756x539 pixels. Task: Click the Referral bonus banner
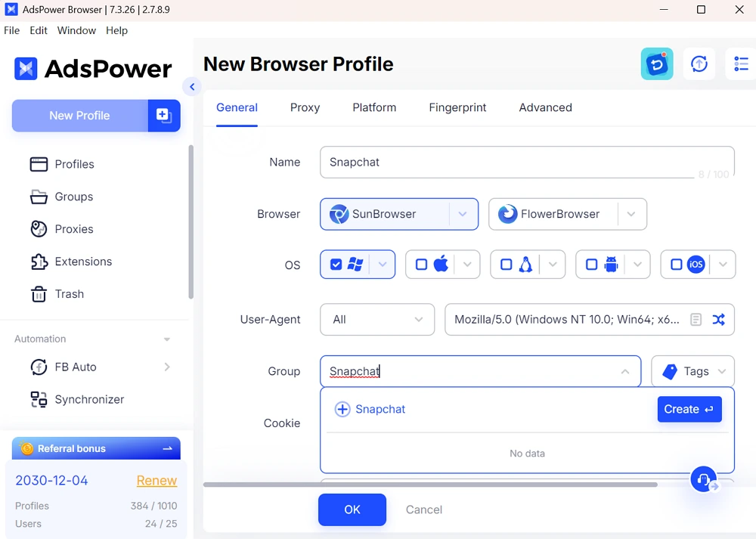[96, 448]
